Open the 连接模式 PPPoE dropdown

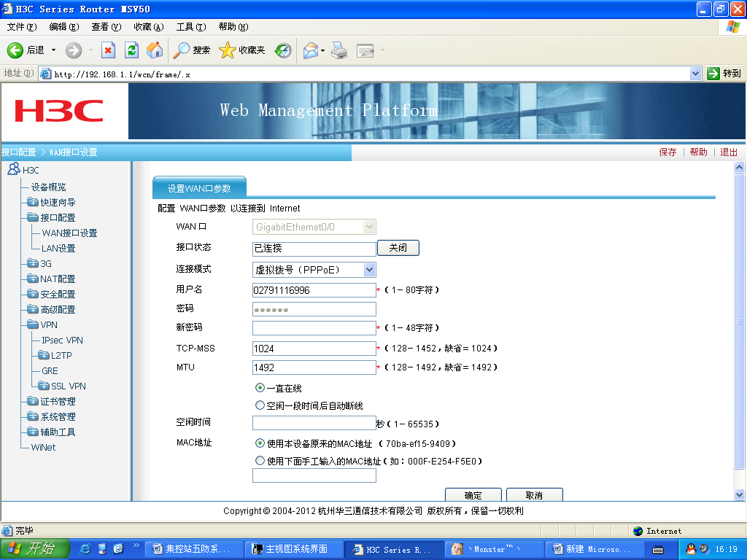pos(369,270)
